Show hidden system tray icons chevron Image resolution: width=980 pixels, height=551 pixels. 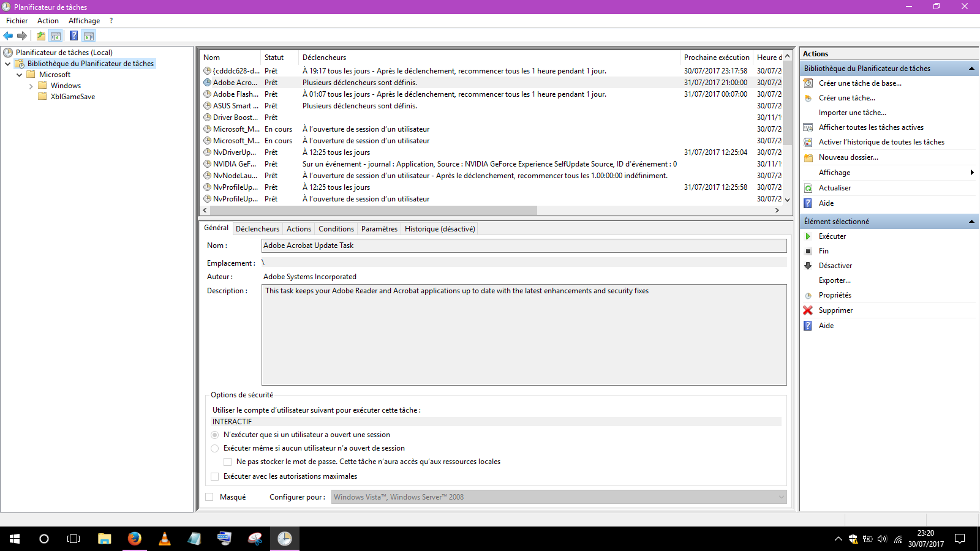pyautogui.click(x=838, y=539)
